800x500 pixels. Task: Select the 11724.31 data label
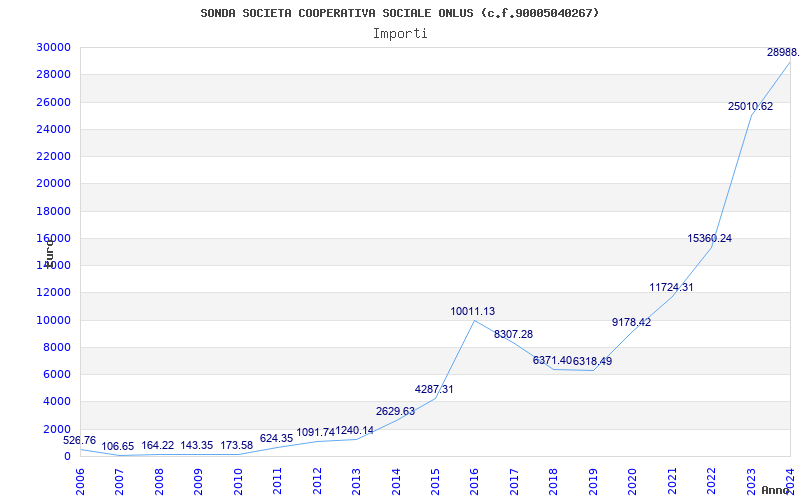click(x=671, y=288)
